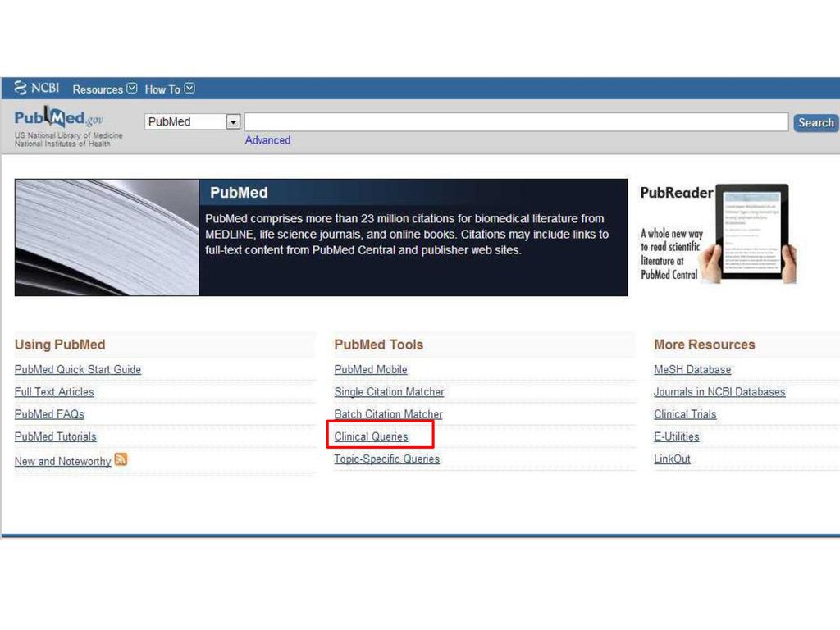The height and width of the screenshot is (630, 840).
Task: Open the database selector dropdown arrow
Action: point(233,122)
